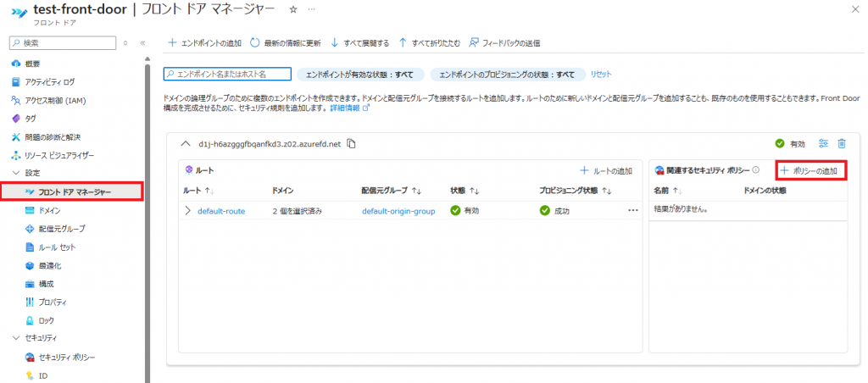This screenshot has height=383, width=868.
Task: Close the Front Door manager blade
Action: tap(854, 8)
